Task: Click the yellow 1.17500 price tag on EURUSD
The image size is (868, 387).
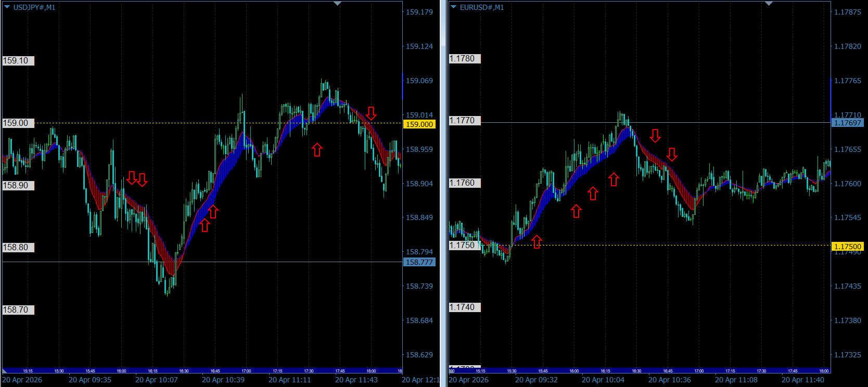Action: click(x=847, y=247)
